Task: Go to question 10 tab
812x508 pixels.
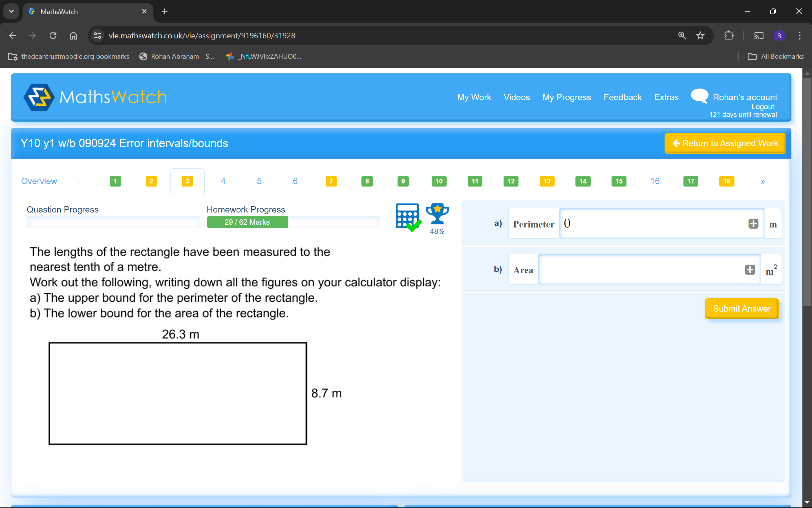Action: click(439, 181)
